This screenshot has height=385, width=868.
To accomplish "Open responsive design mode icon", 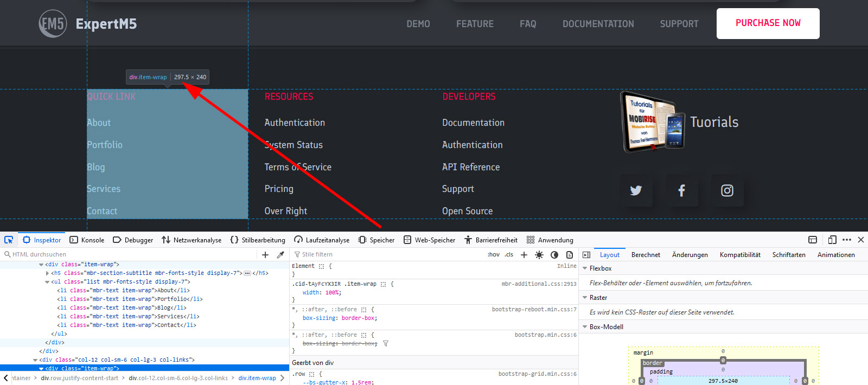I will (x=832, y=240).
